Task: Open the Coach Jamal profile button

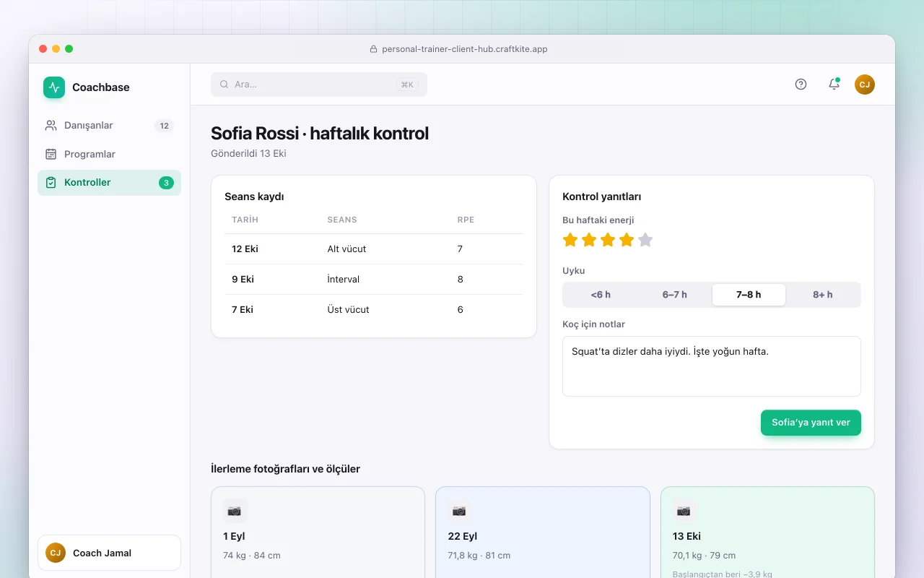Action: pyautogui.click(x=109, y=553)
